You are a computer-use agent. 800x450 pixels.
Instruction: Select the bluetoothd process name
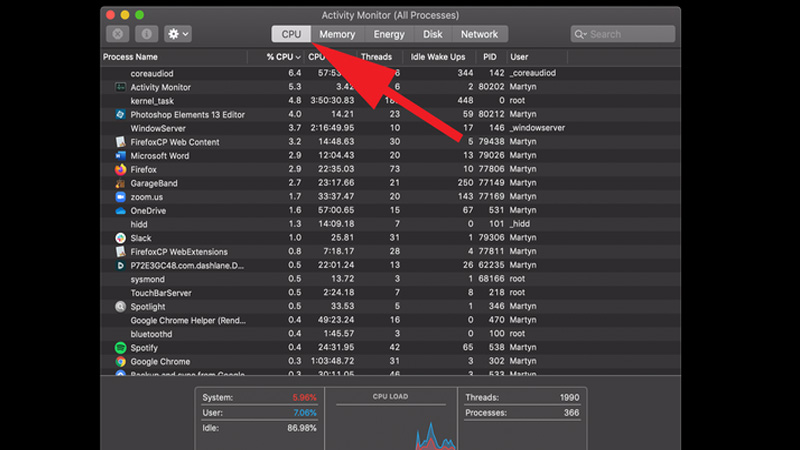tap(152, 334)
